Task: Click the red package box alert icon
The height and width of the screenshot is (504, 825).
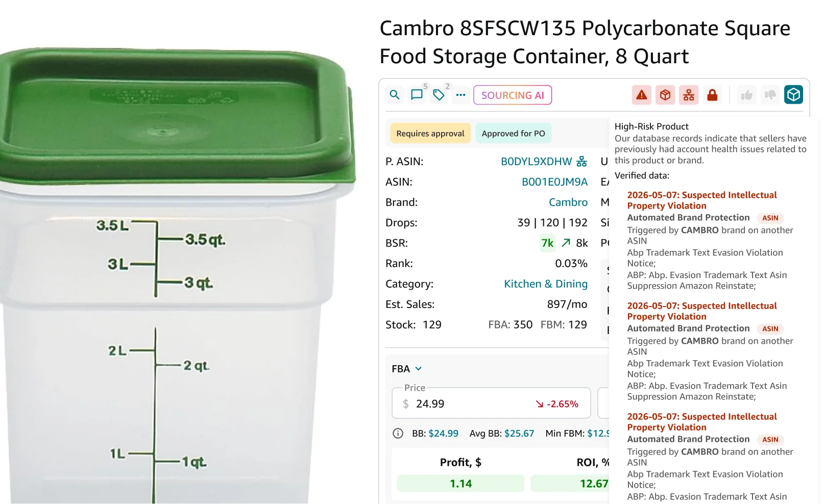Action: [x=665, y=95]
